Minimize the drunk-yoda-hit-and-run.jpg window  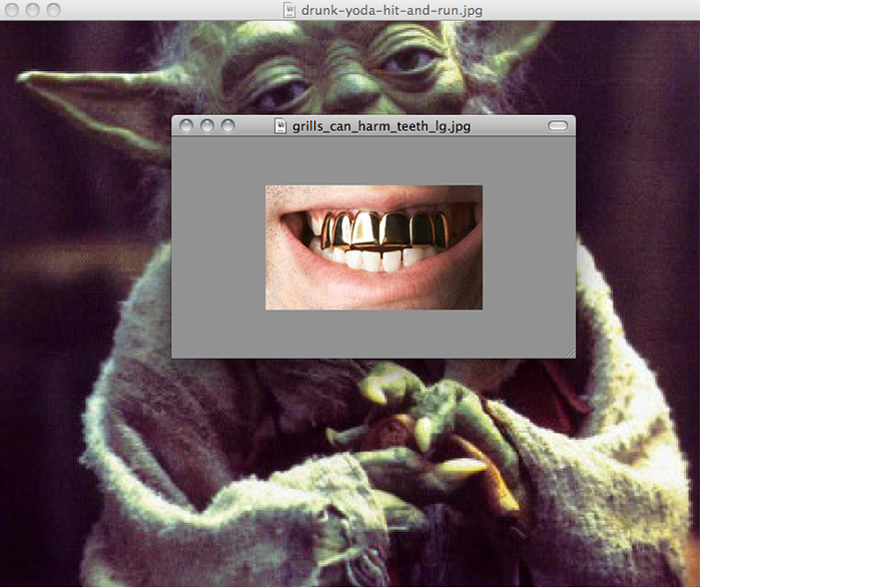tap(32, 11)
